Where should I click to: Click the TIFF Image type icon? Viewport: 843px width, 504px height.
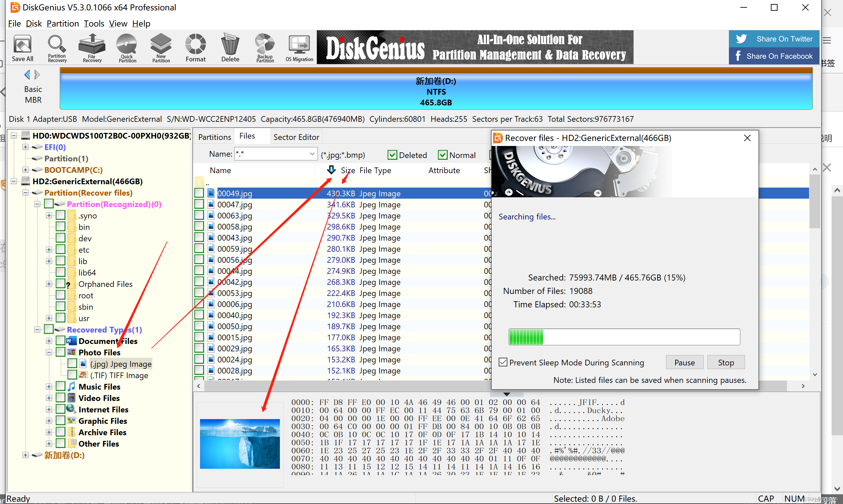[x=83, y=375]
